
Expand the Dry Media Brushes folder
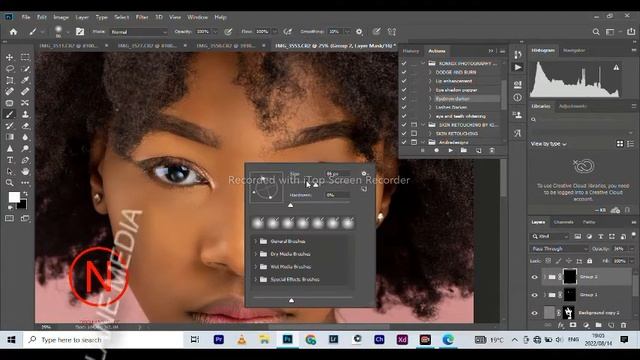pos(256,254)
